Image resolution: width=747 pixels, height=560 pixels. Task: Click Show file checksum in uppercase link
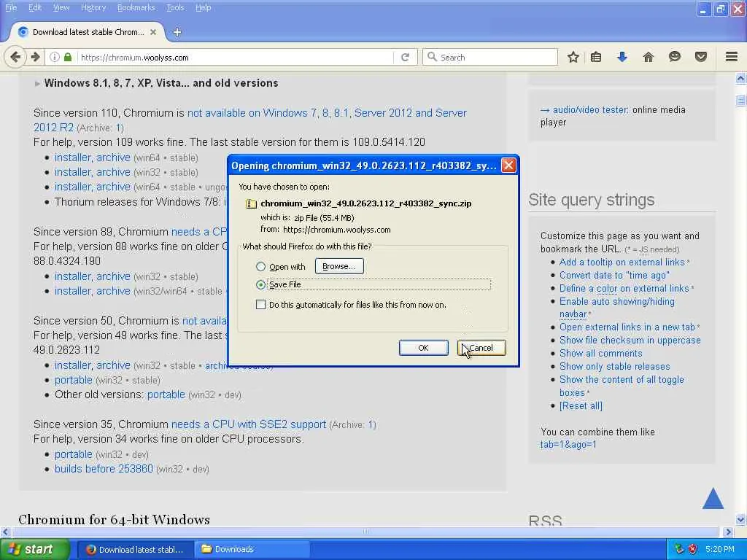tap(630, 341)
